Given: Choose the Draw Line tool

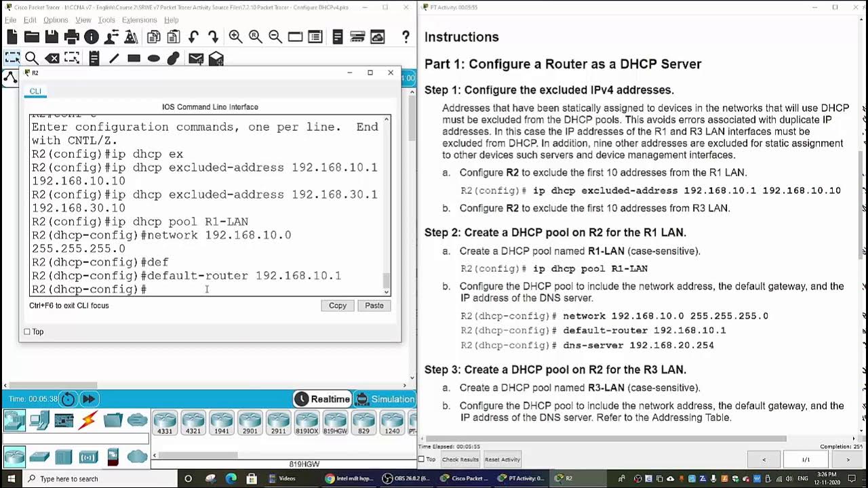Looking at the screenshot, I should tap(114, 58).
